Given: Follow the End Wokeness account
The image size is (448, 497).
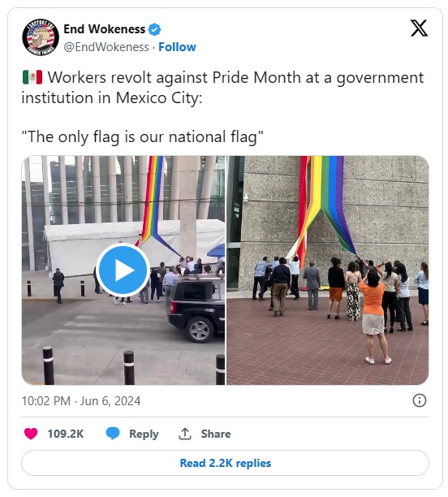Looking at the screenshot, I should point(177,47).
